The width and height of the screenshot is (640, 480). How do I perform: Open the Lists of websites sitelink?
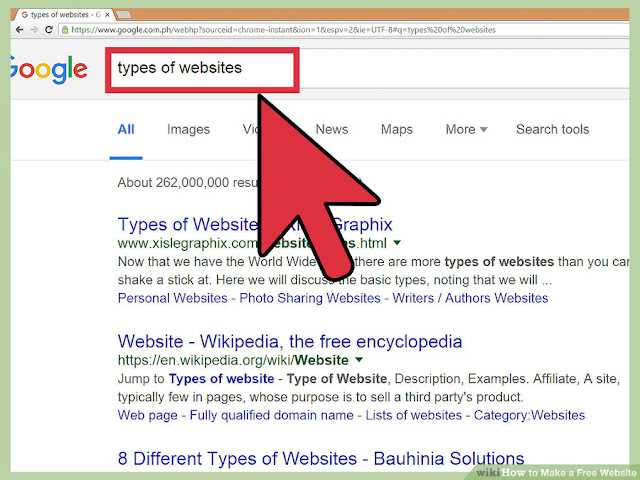click(x=413, y=415)
